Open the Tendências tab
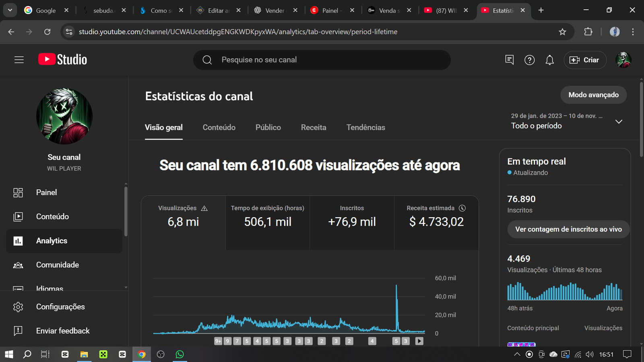The height and width of the screenshot is (362, 644). coord(365,128)
